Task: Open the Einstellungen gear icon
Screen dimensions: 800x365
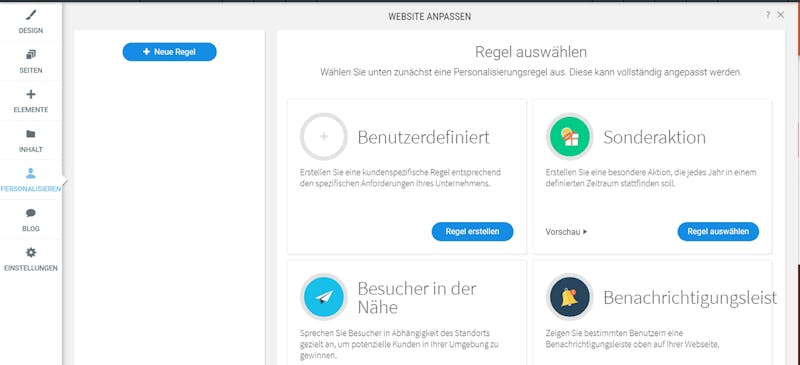Action: (x=31, y=252)
